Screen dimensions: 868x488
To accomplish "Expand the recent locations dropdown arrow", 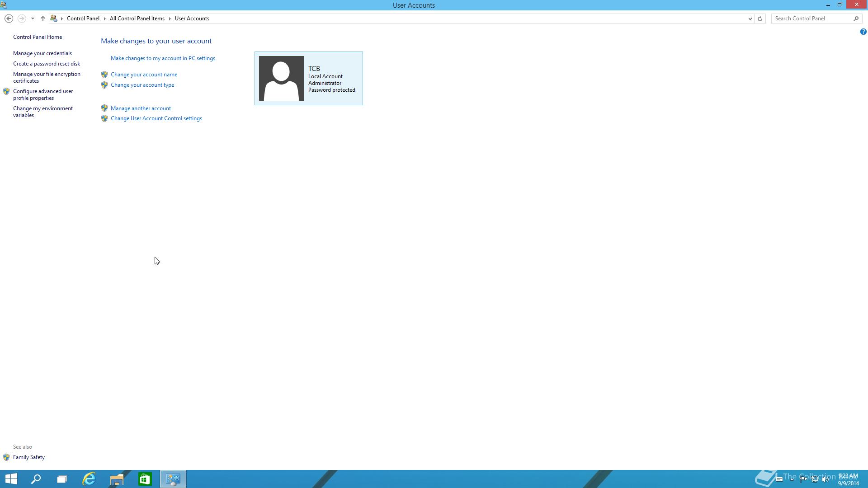I will pos(33,19).
